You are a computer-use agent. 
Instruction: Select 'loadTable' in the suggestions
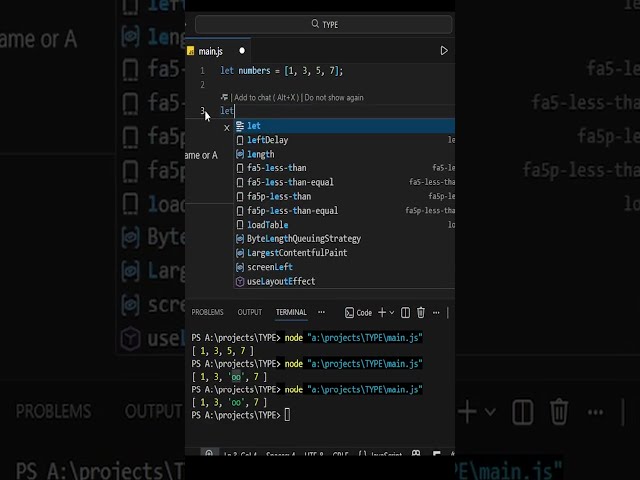[344, 225]
